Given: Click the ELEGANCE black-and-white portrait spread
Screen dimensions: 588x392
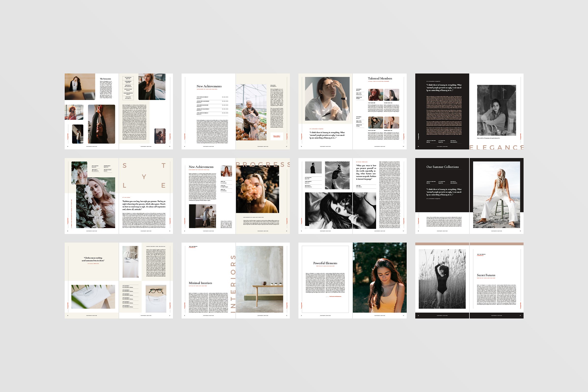Looking at the screenshot, I should (469, 111).
